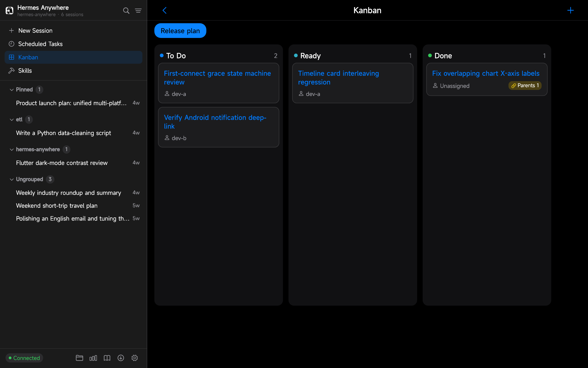Click the To Do column header
This screenshot has height=368, width=588.
[218, 56]
